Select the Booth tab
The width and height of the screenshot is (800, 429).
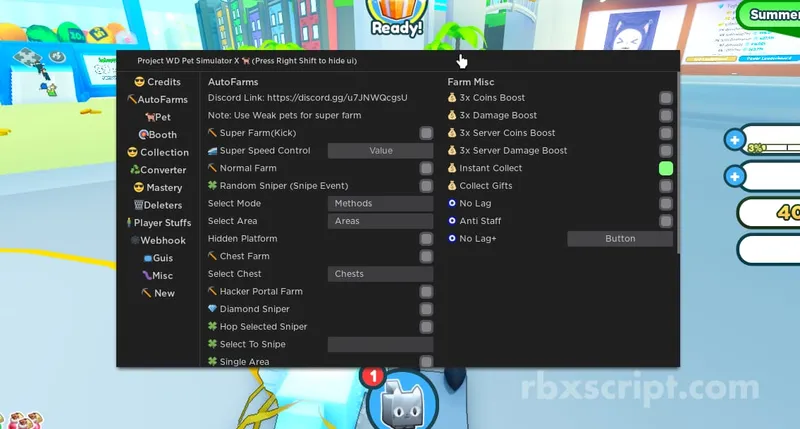158,135
